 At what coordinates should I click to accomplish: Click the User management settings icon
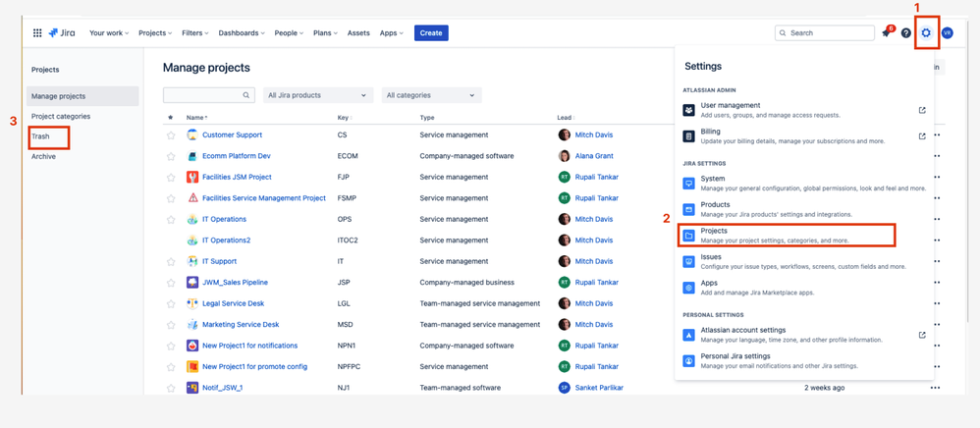click(688, 110)
